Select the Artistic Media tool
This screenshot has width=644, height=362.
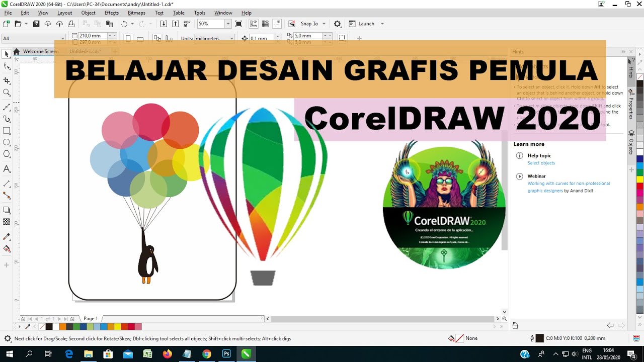pyautogui.click(x=7, y=119)
